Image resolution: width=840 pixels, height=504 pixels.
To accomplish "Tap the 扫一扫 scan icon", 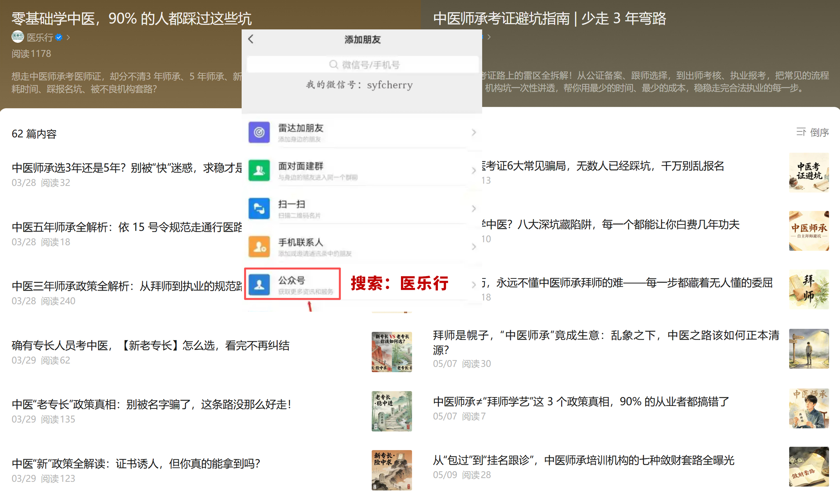I will click(x=259, y=208).
